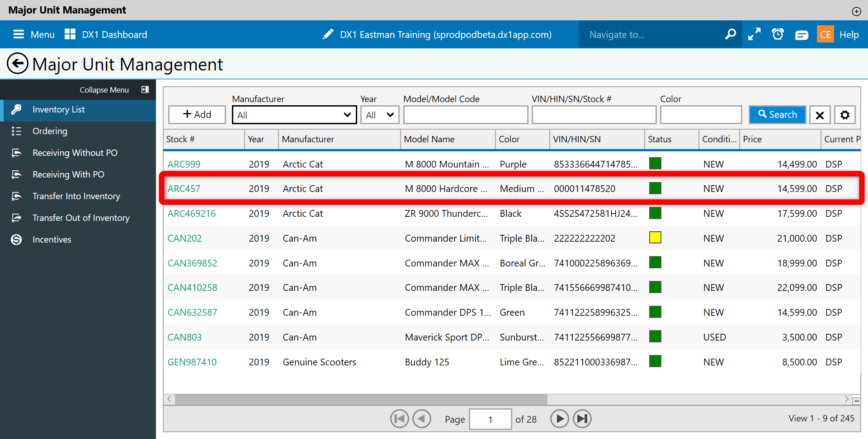Open stock number ARC999

[184, 164]
